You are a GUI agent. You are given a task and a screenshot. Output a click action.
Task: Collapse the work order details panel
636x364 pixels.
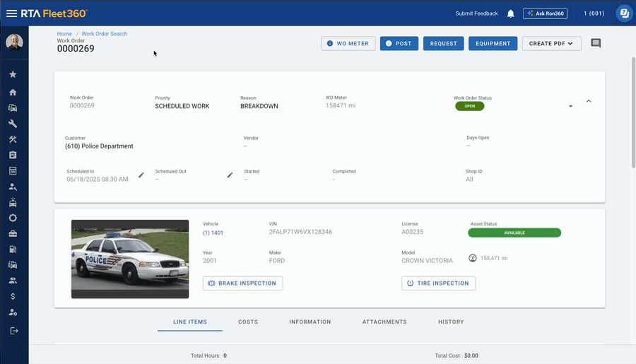[x=589, y=101]
